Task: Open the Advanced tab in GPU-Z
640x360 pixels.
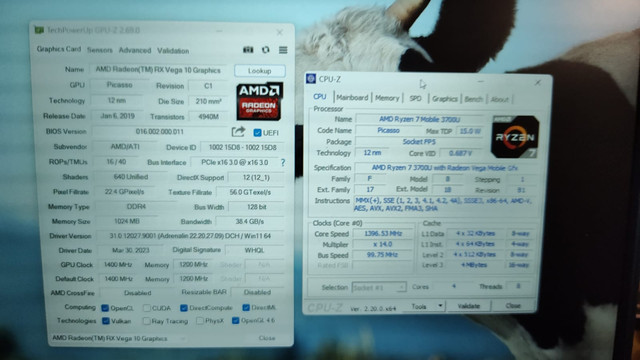Action: (x=135, y=50)
